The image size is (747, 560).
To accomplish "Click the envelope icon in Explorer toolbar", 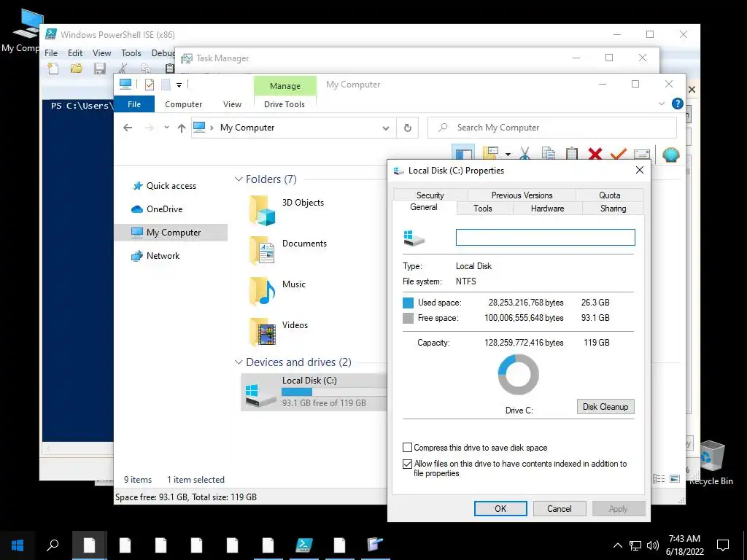I will (642, 155).
